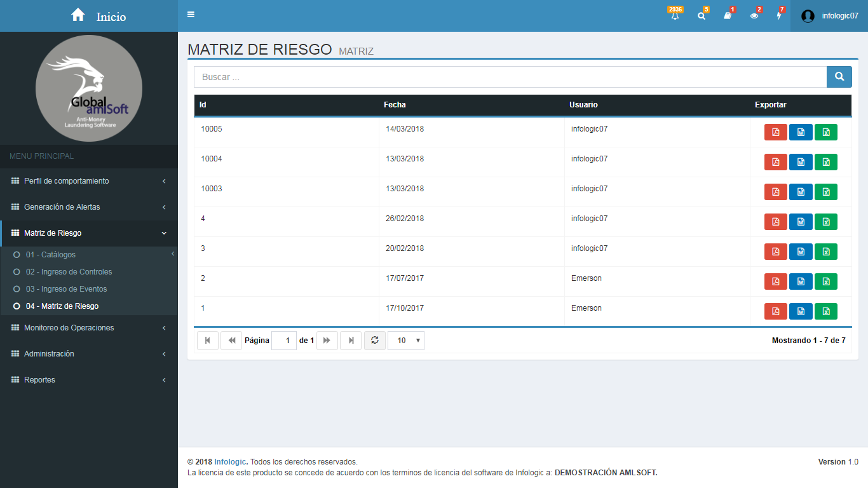Export row 10005 as PDF

click(x=775, y=132)
